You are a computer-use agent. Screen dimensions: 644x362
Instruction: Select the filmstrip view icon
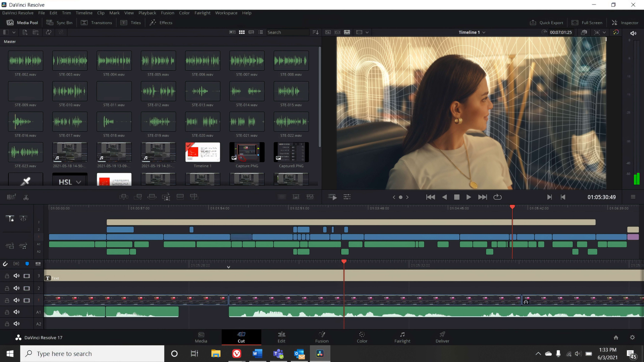point(251,32)
